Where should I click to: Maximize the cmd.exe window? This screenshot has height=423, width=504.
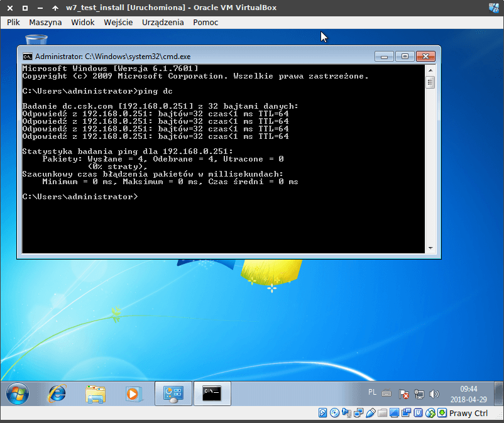405,57
